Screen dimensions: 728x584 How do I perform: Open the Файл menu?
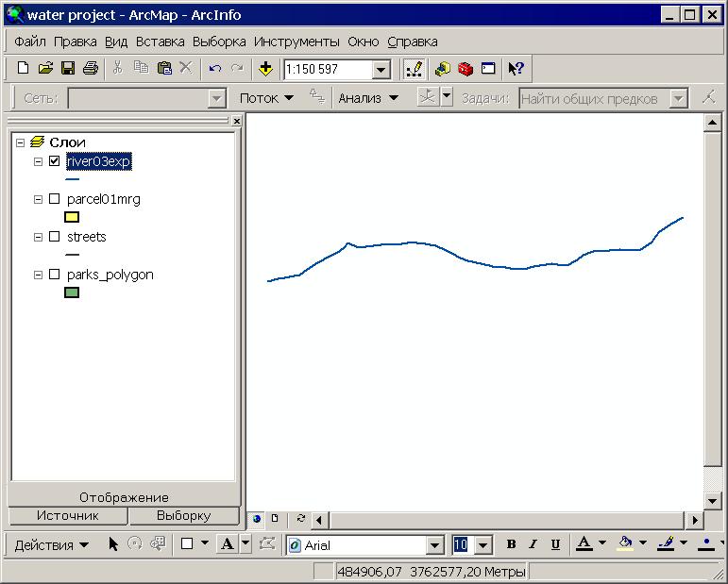29,42
